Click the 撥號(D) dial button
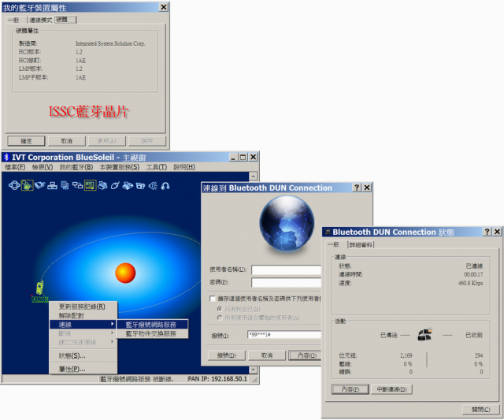 (x=227, y=355)
